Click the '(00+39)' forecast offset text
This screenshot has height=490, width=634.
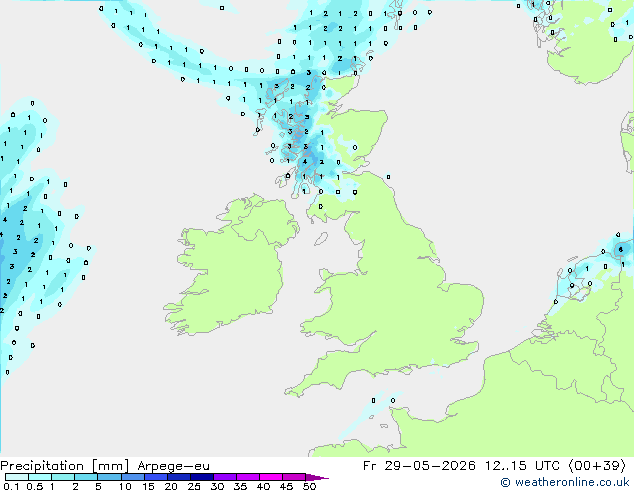coord(597,466)
